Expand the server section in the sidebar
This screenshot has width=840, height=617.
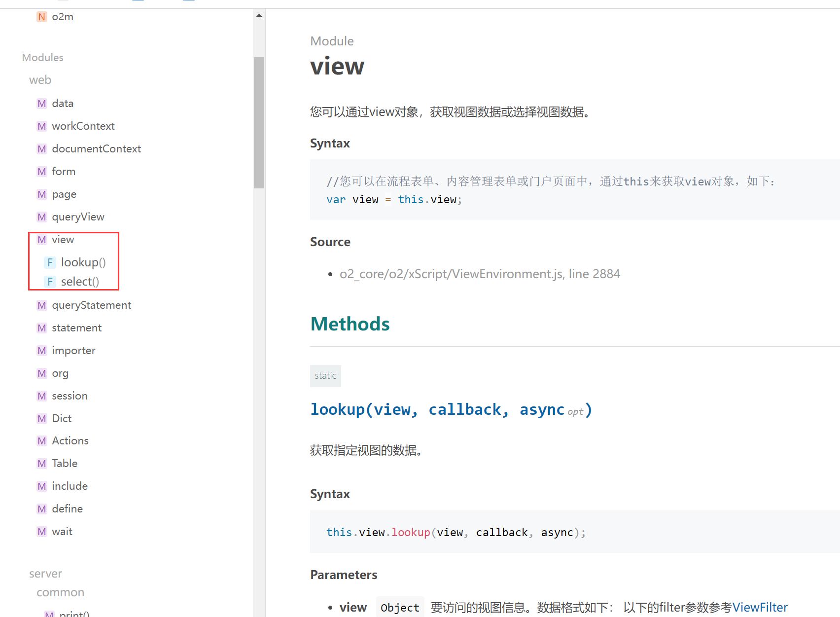click(45, 573)
